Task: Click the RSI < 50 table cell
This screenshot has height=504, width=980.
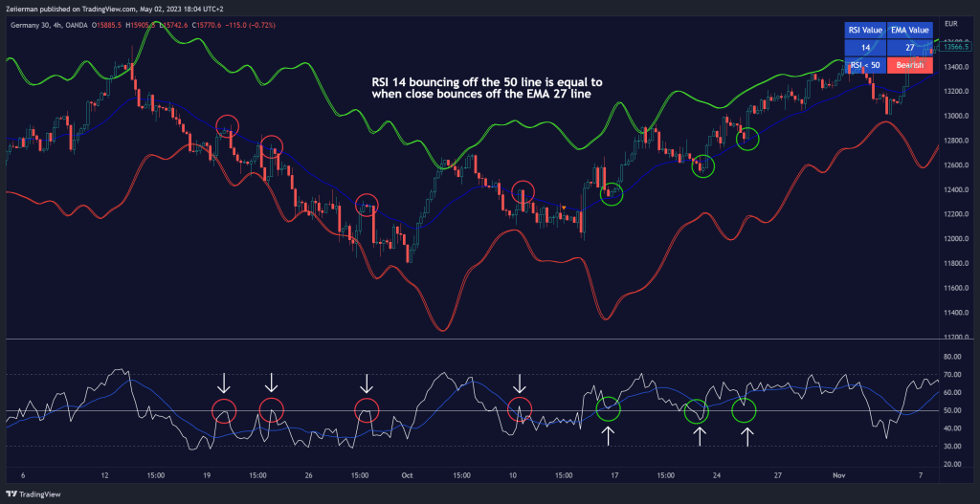Action: pyautogui.click(x=864, y=64)
